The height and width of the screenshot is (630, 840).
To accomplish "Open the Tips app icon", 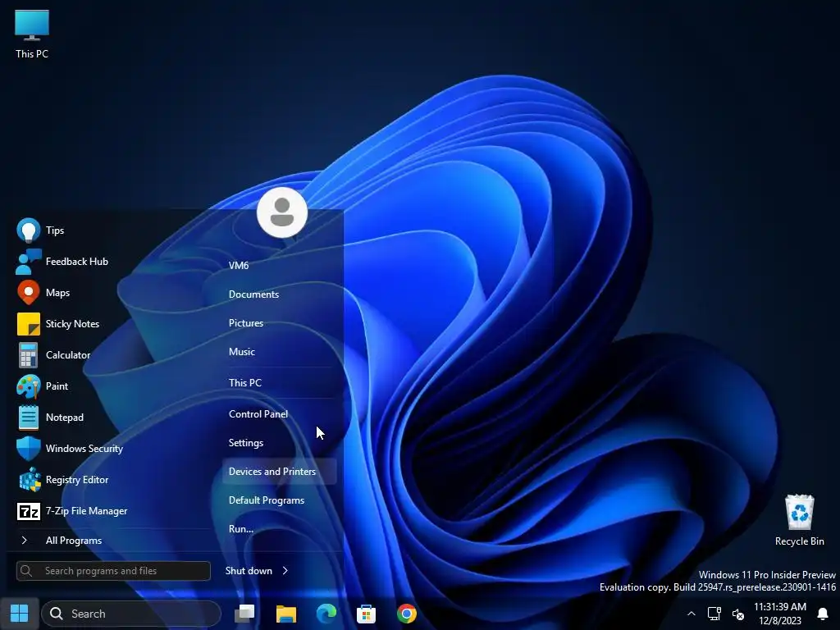I will (x=29, y=231).
